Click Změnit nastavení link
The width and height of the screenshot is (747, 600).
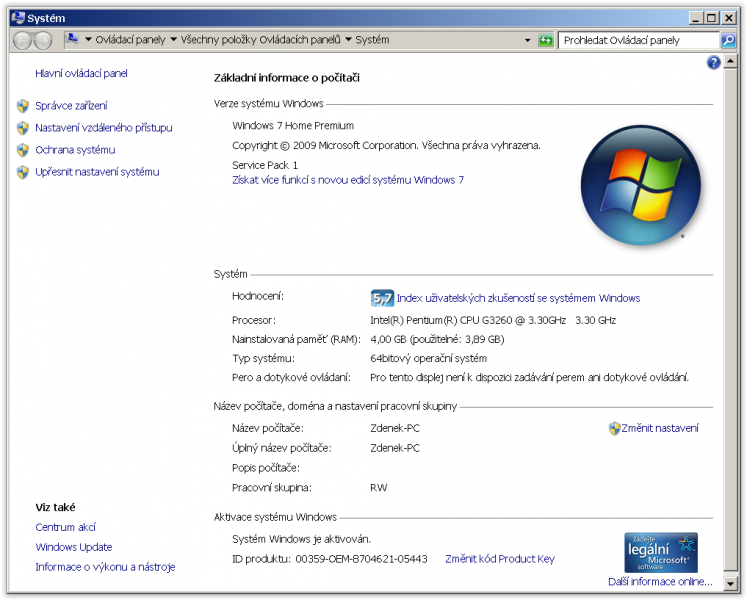point(660,428)
